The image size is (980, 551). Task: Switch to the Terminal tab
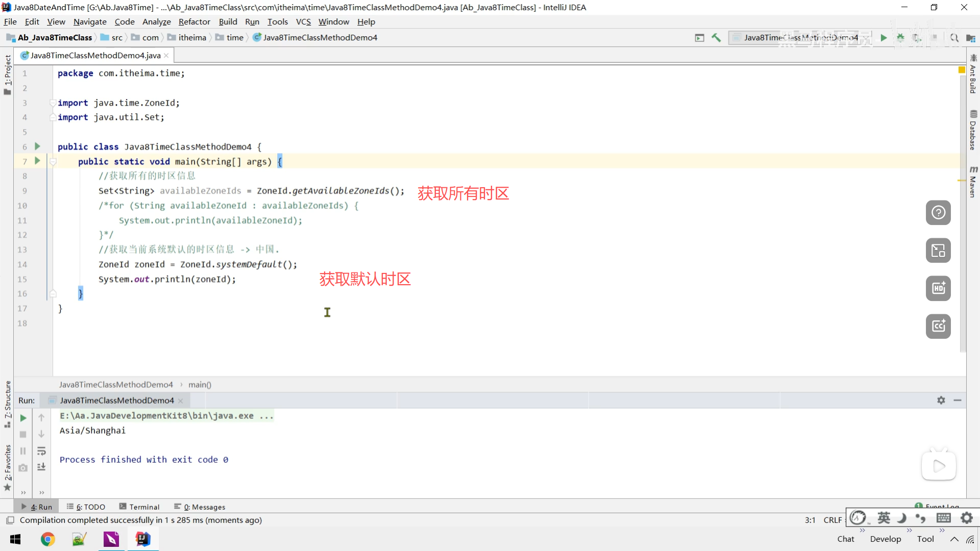pyautogui.click(x=139, y=507)
